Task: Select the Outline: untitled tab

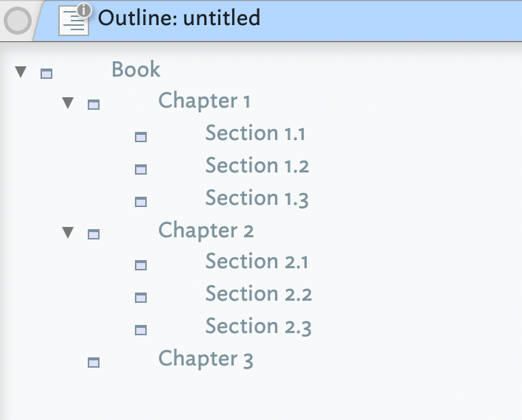Action: pyautogui.click(x=179, y=18)
